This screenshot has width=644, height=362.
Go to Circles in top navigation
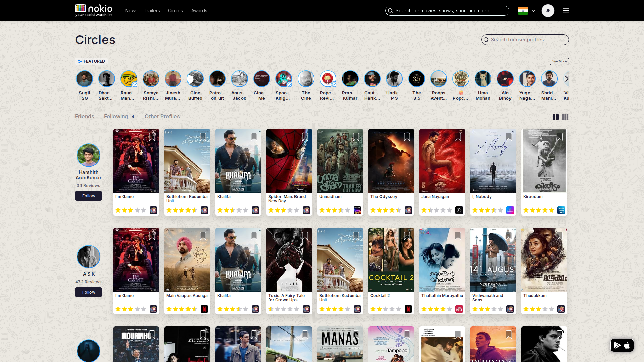175,11
